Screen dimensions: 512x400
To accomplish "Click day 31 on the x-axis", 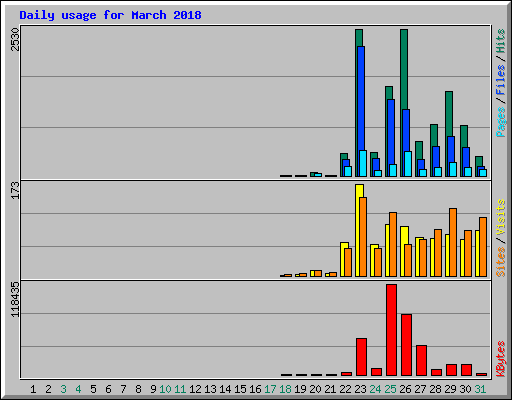I will [480, 389].
